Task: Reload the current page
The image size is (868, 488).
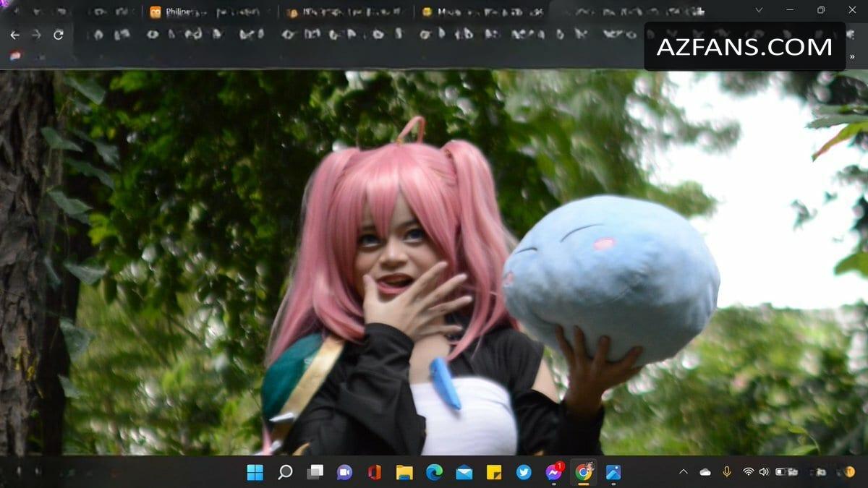Action: click(x=58, y=35)
